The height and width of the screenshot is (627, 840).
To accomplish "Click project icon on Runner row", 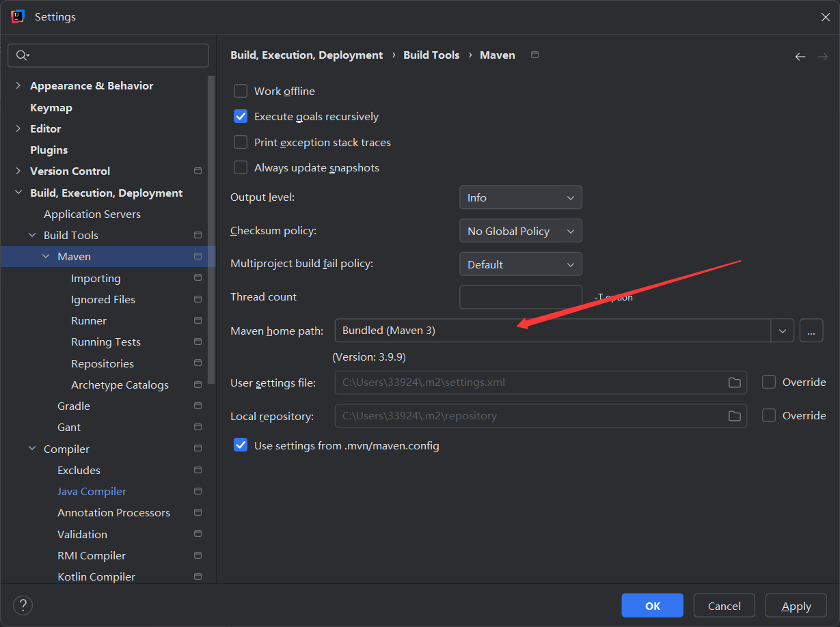I will [198, 320].
